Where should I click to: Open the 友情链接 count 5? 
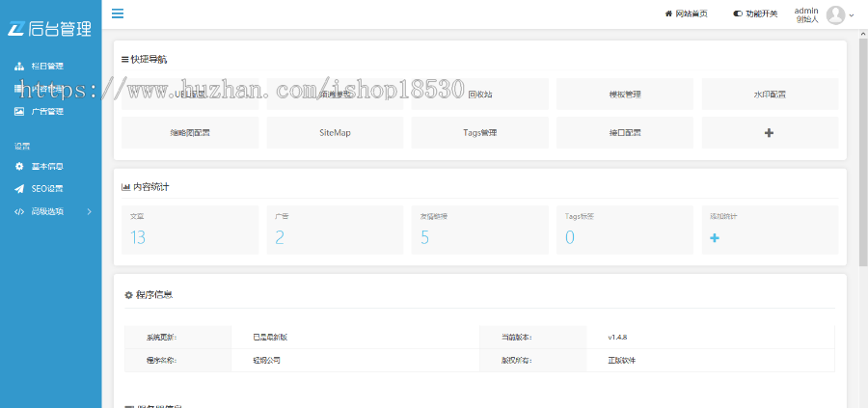[424, 237]
